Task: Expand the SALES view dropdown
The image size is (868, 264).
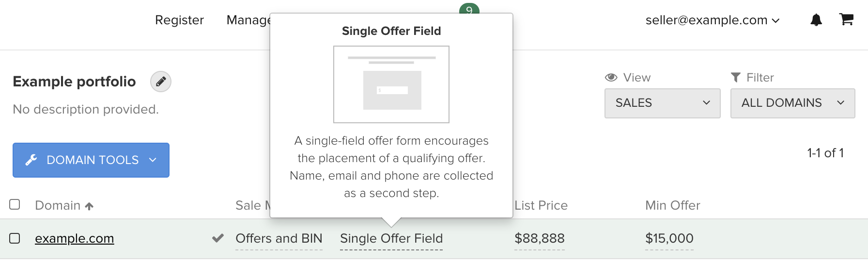Action: (x=662, y=103)
